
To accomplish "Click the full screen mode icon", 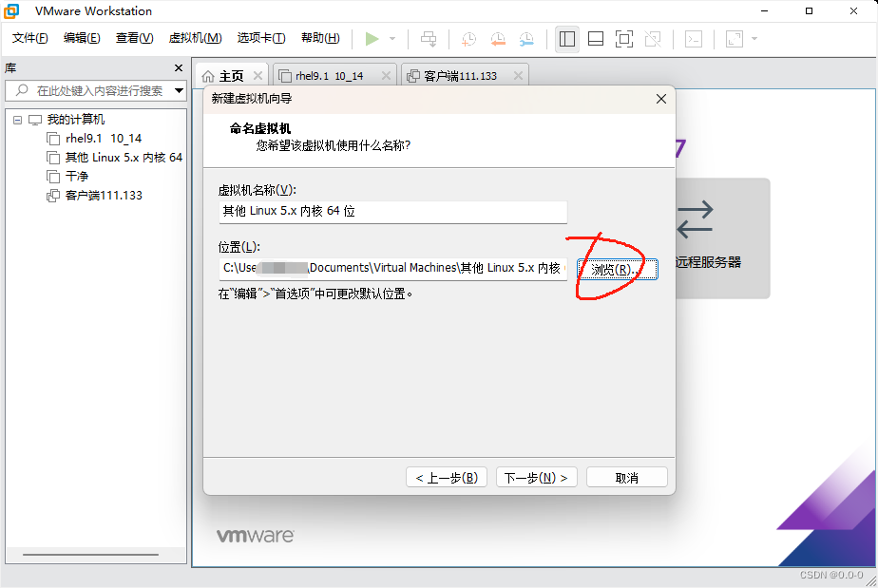I will pos(623,39).
